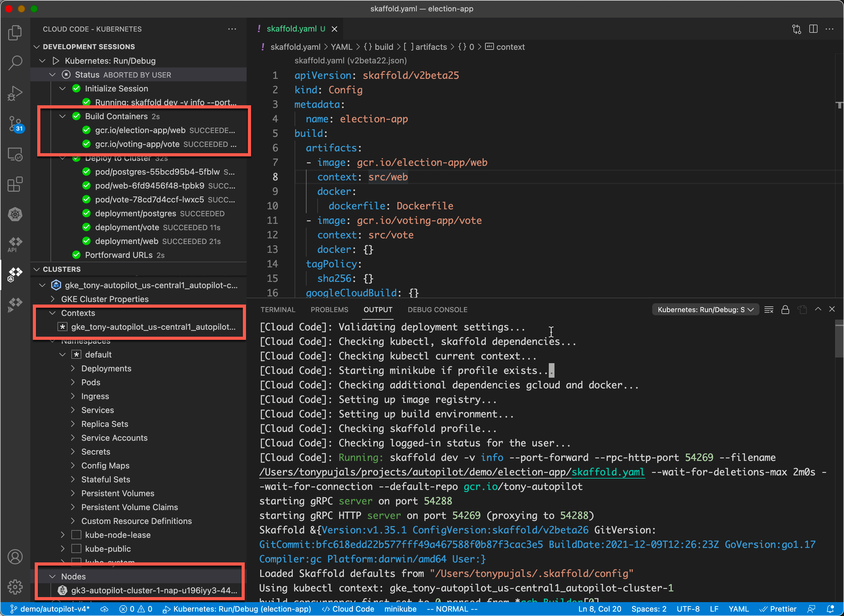Select minikube in the status bar
This screenshot has height=616, width=844.
coord(400,609)
